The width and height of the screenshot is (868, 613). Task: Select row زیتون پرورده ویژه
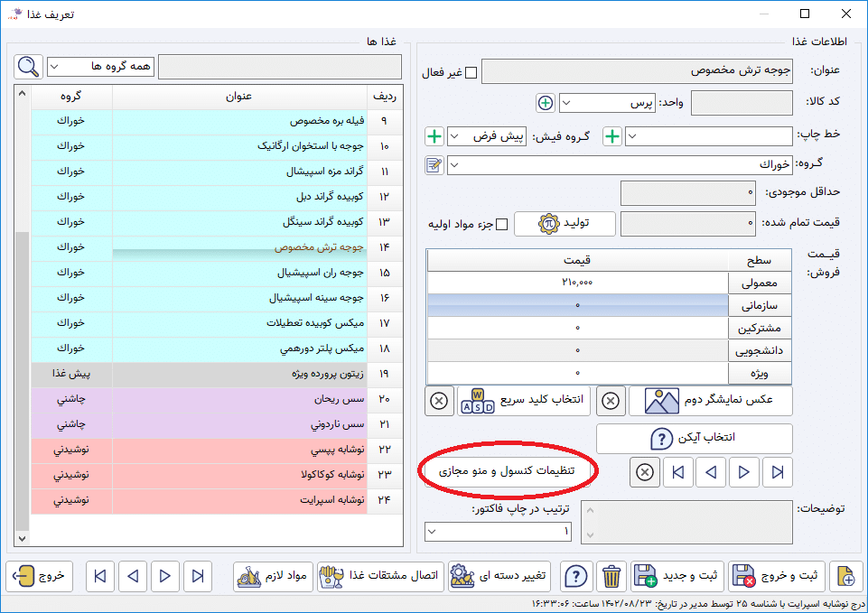[x=217, y=374]
